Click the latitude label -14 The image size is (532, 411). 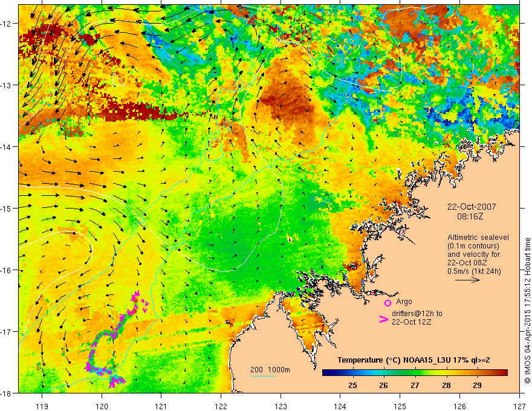[6, 147]
